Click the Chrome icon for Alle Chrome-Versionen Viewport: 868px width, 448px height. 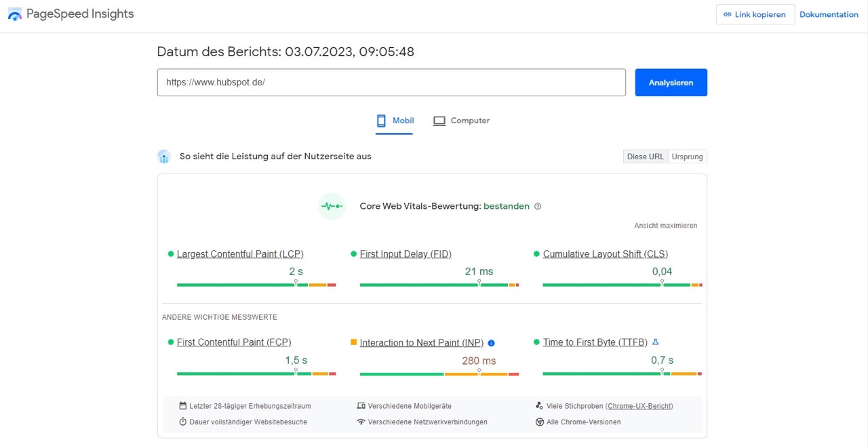click(540, 422)
